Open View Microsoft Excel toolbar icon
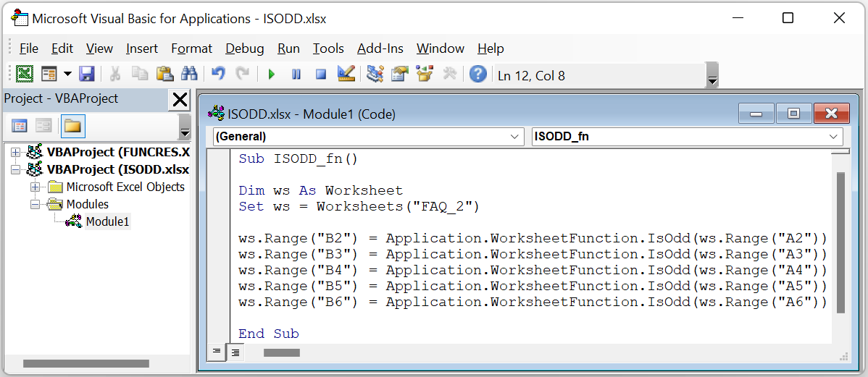The image size is (868, 377). (25, 75)
